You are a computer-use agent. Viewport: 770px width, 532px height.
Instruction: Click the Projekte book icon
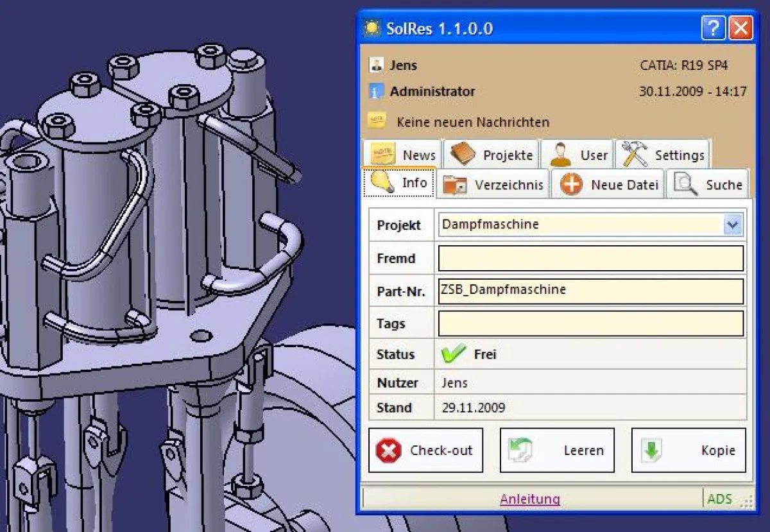(x=463, y=155)
